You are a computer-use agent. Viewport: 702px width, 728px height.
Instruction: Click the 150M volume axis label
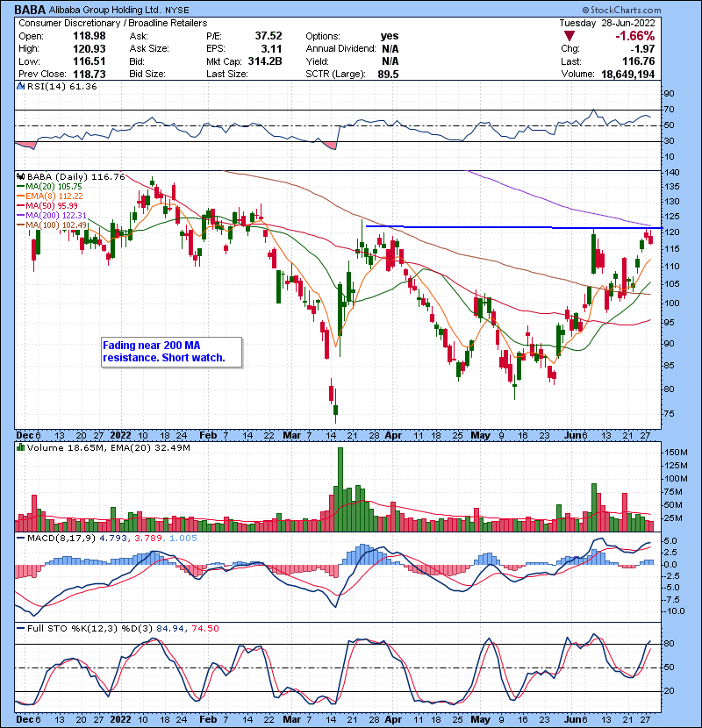coord(676,453)
